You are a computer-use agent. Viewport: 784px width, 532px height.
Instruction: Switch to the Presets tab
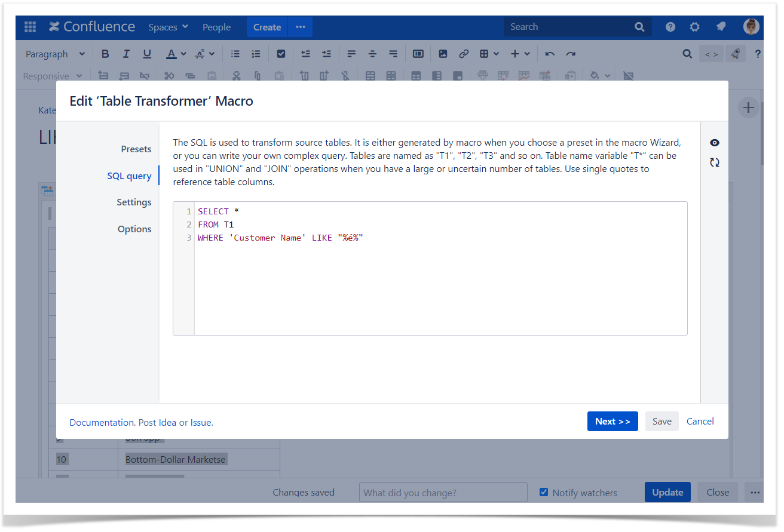pyautogui.click(x=136, y=149)
